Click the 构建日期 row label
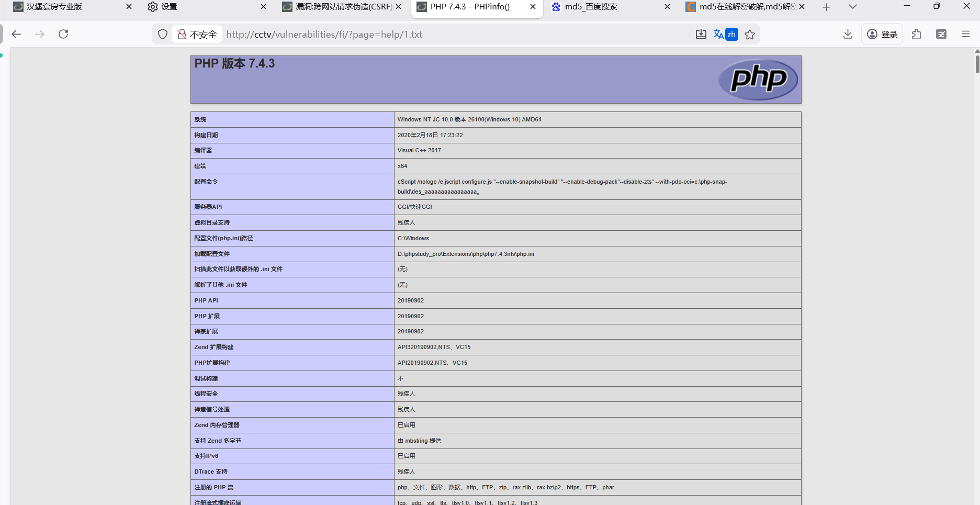This screenshot has width=980, height=505. tap(206, 135)
